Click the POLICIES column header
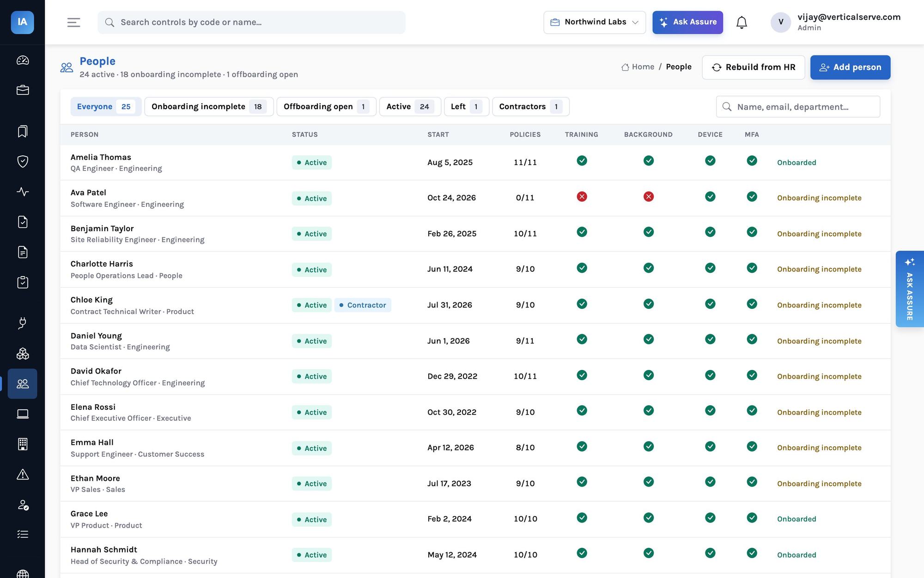924x578 pixels. click(x=525, y=135)
